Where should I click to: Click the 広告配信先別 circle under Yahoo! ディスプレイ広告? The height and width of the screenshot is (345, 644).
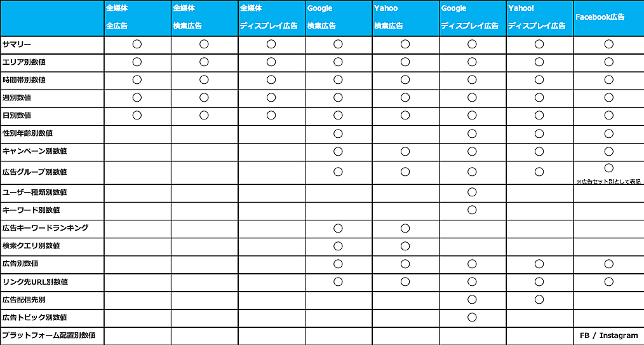(539, 299)
